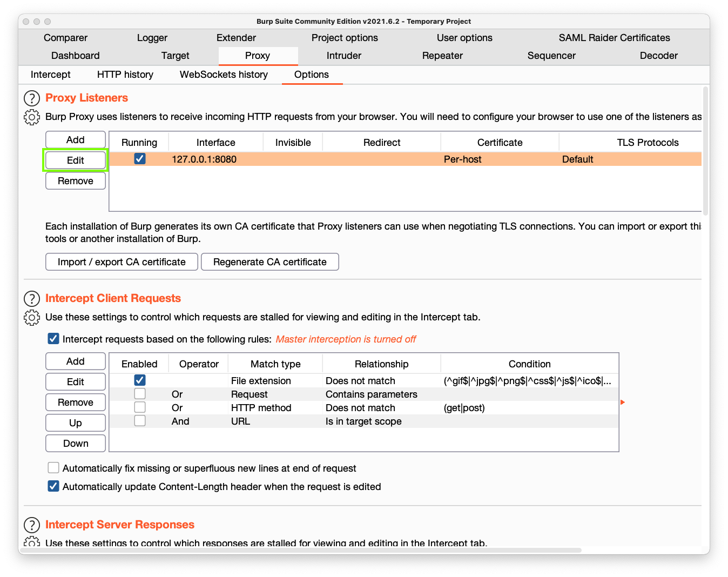
Task: Click the Intercept Server Responses gear icon
Action: [x=32, y=542]
